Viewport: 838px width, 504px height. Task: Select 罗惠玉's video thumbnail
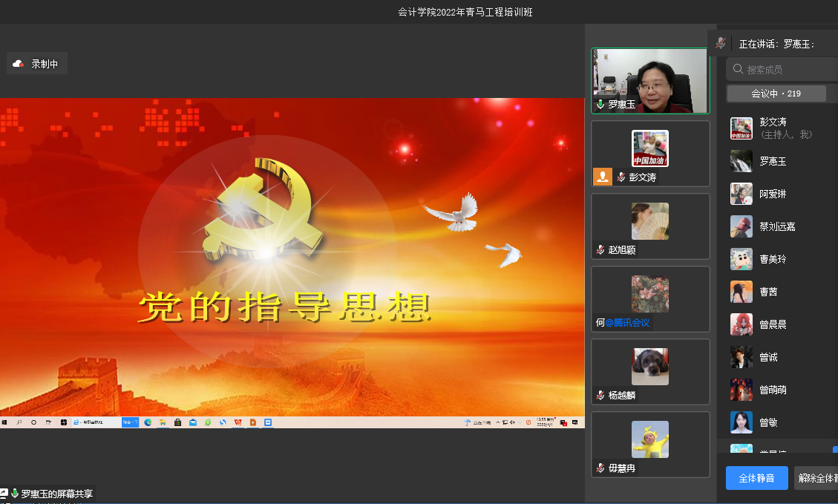tap(650, 80)
